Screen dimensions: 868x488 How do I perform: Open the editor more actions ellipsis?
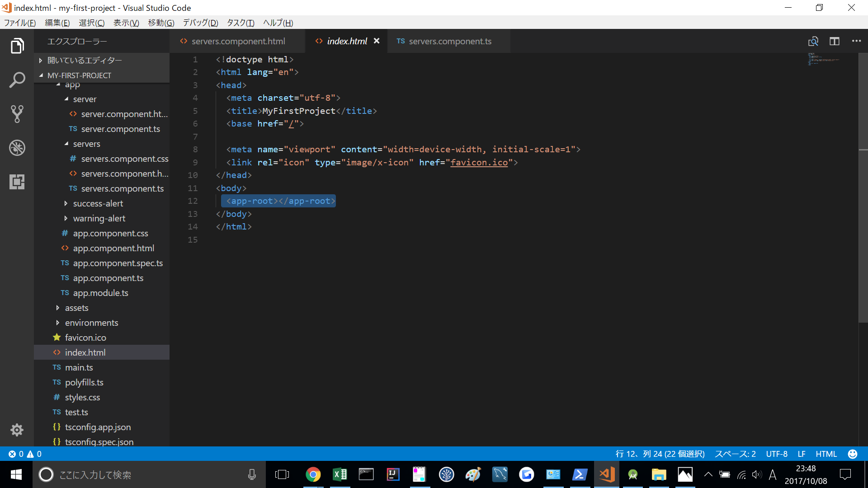coord(856,41)
